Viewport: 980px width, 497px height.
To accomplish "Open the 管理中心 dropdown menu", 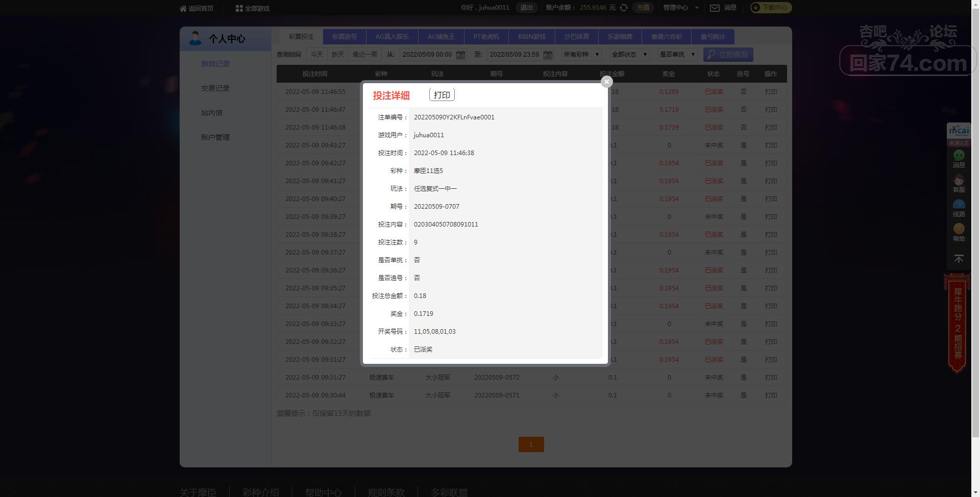I will click(x=681, y=8).
